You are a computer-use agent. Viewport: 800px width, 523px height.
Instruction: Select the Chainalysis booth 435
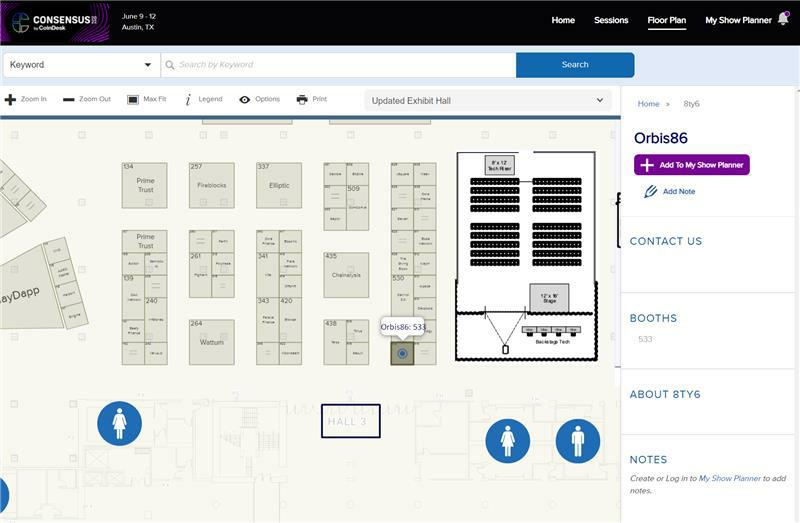(346, 275)
